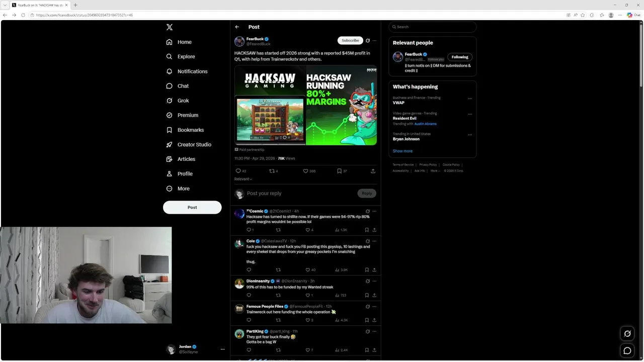The image size is (644, 362).
Task: Reply to Cole's comment
Action: coord(249,270)
